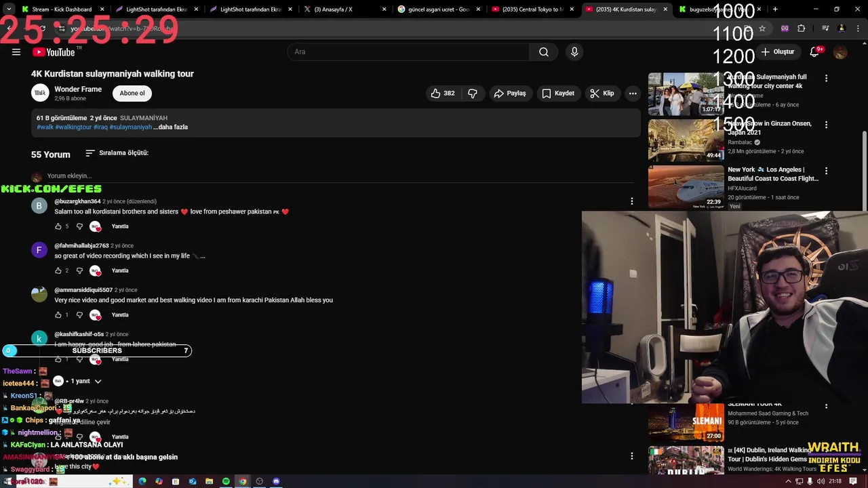Screen dimensions: 868x488
Task: Like the video with 382 likes
Action: 443,94
